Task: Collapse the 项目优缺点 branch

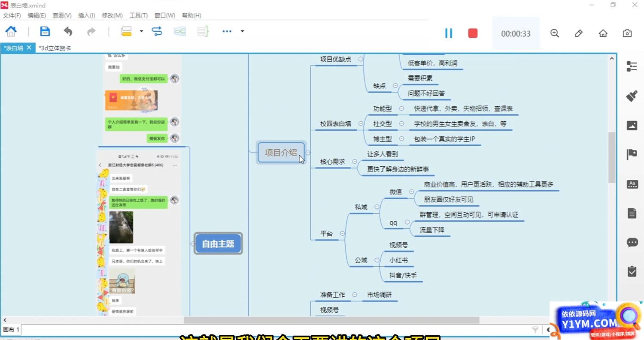Action: (361, 59)
